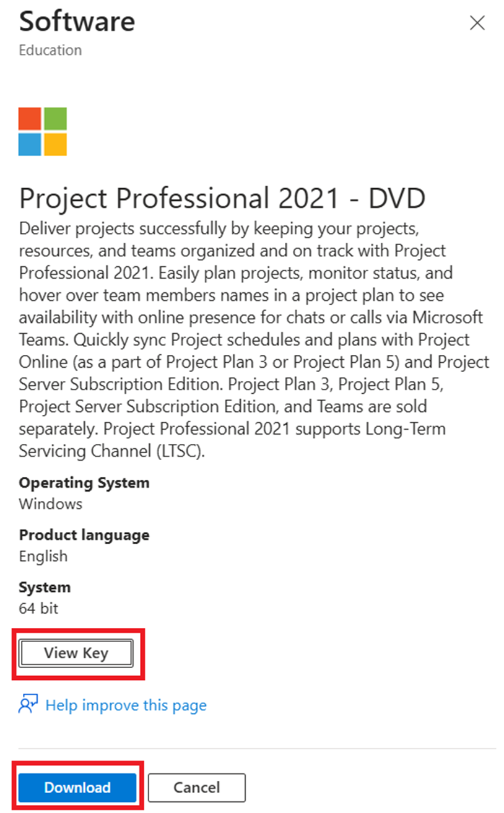
Task: Click the yellow square of Microsoft logo
Action: point(56,144)
